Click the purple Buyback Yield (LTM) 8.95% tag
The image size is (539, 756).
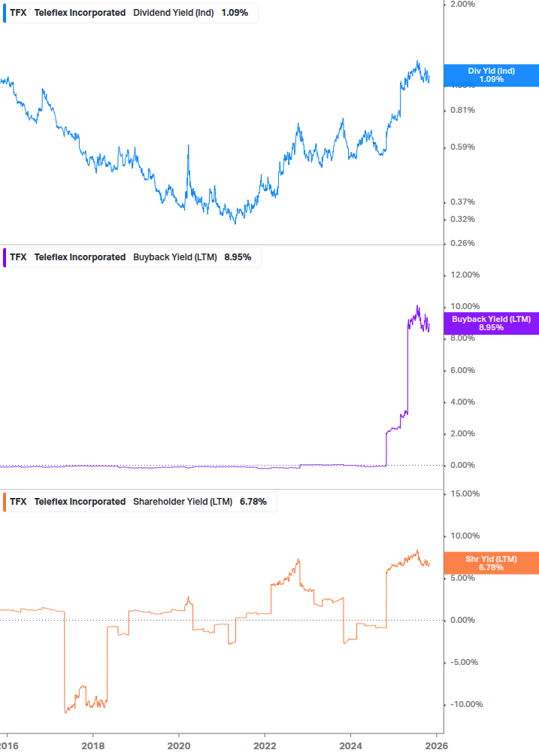[492, 323]
